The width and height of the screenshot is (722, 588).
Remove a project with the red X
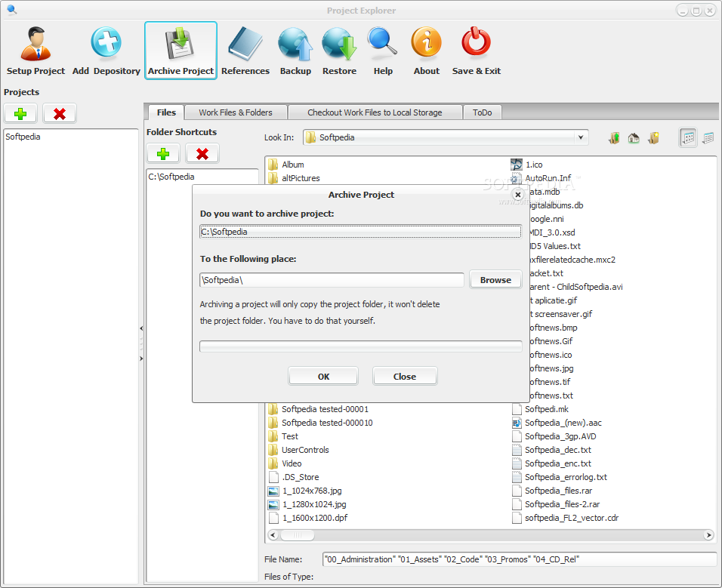[x=60, y=114]
